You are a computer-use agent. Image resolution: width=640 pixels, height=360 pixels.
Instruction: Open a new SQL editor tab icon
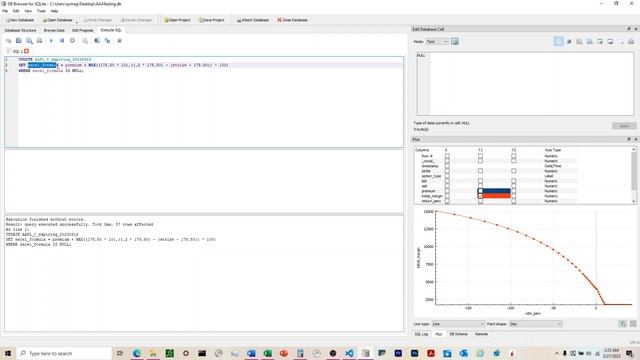tap(8, 41)
